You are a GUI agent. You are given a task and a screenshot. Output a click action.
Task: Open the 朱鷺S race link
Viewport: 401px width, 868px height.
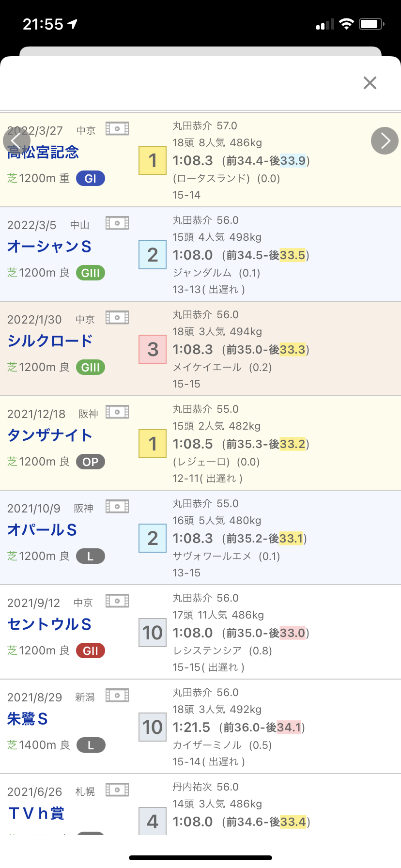click(28, 719)
